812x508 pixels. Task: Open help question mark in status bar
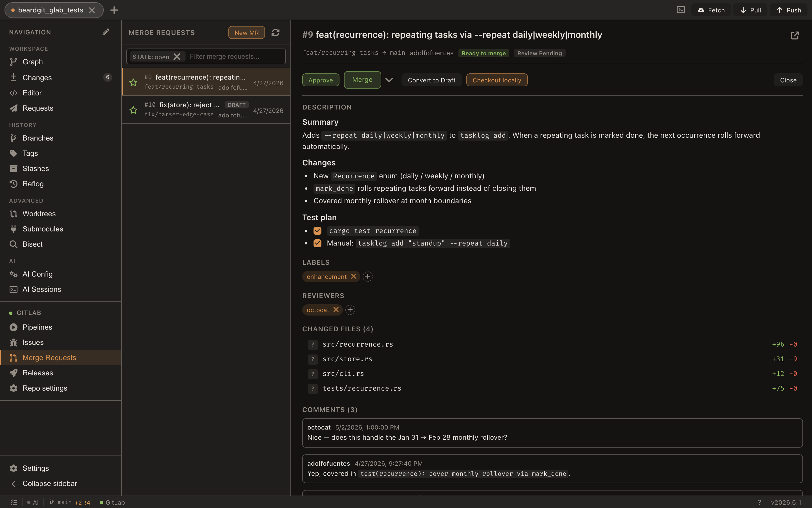pyautogui.click(x=760, y=502)
